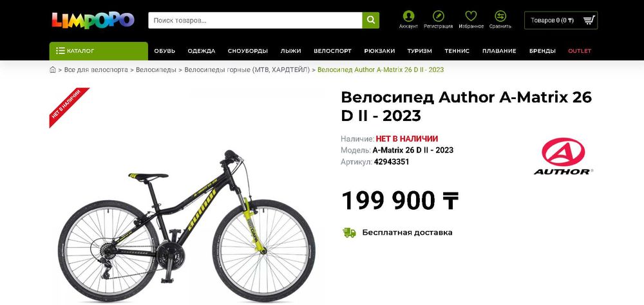This screenshot has width=644, height=305.
Task: Open Все для велоспорта breadcrumb
Action: 96,69
